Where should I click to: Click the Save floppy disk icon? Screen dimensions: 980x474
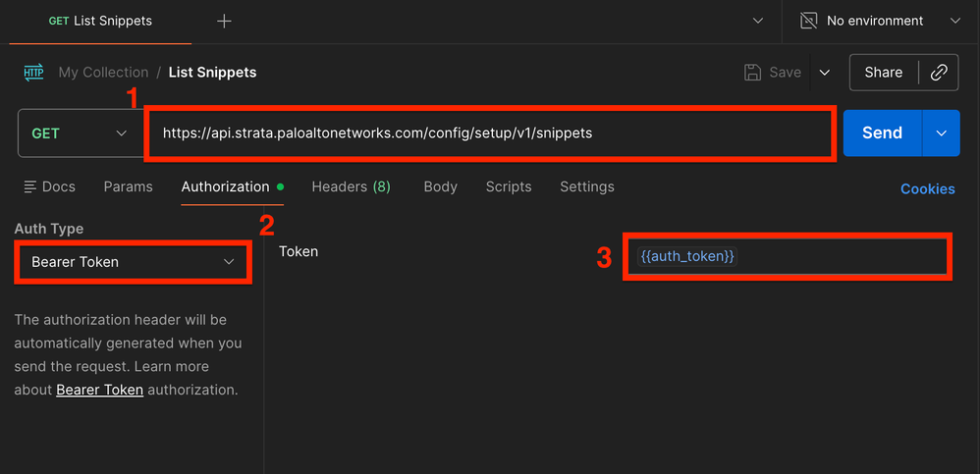[x=752, y=73]
